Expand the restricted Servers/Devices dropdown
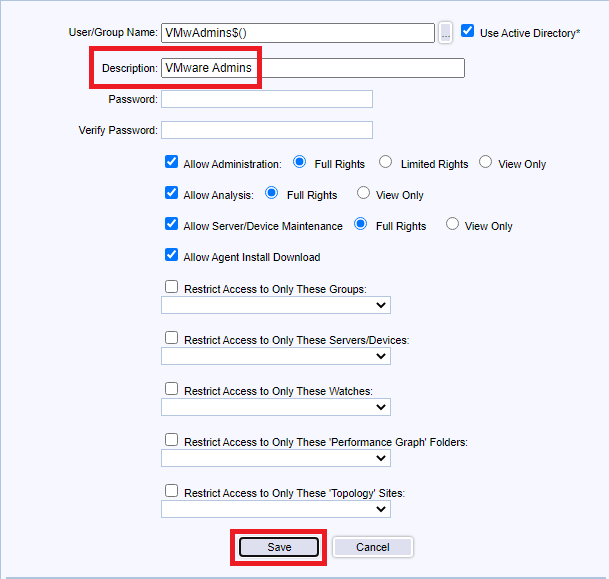This screenshot has height=579, width=609. click(x=275, y=356)
